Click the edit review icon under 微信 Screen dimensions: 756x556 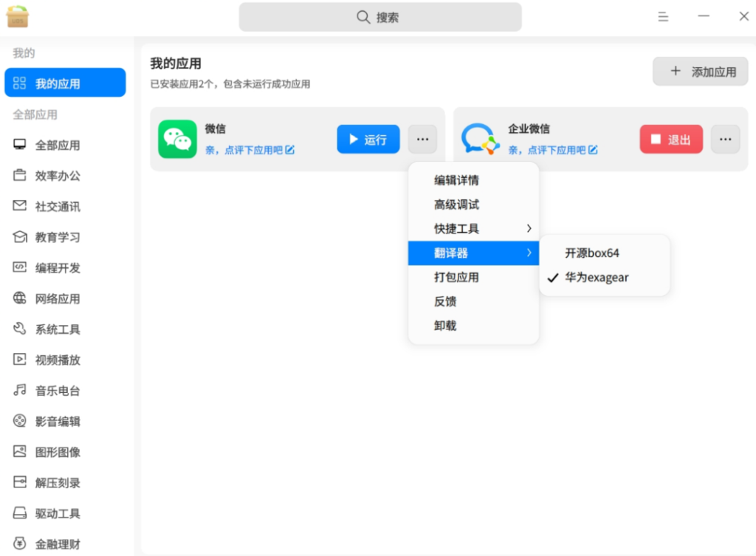pos(290,150)
